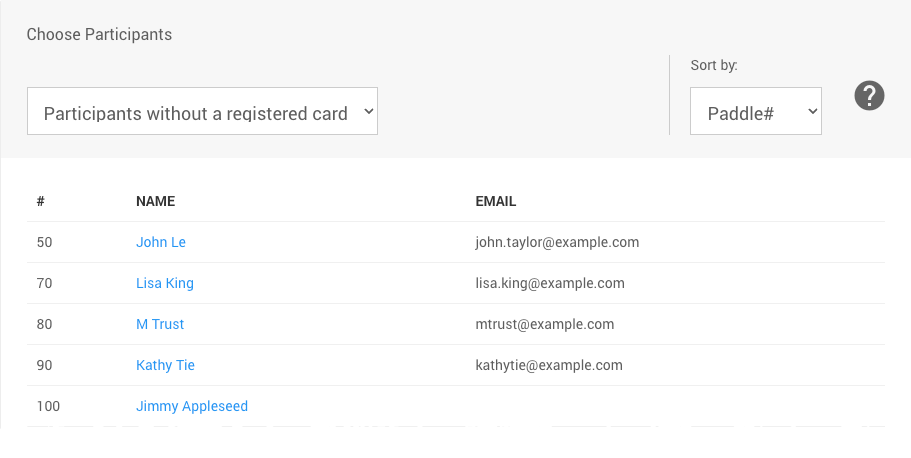Select Jimmy Appleseed from the list
This screenshot has height=458, width=911.
tap(192, 406)
